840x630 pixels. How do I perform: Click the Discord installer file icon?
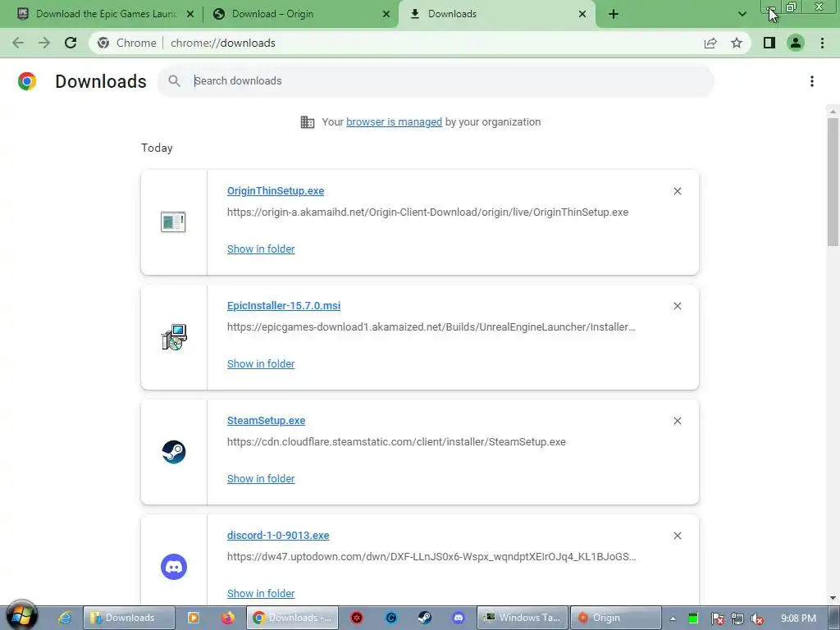click(174, 567)
